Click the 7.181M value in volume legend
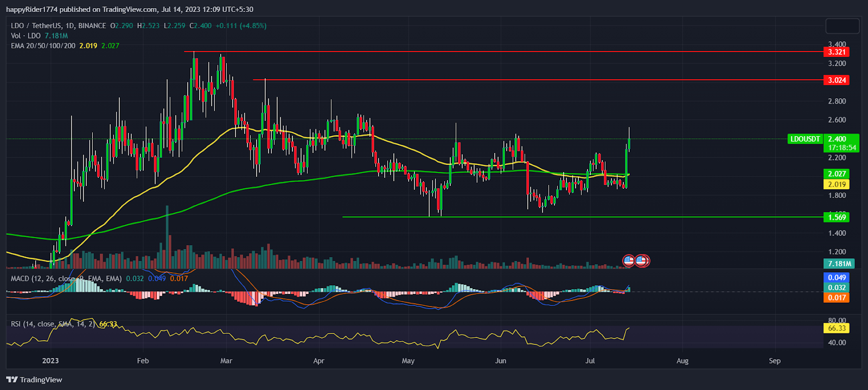This screenshot has height=390, width=868. coord(56,36)
